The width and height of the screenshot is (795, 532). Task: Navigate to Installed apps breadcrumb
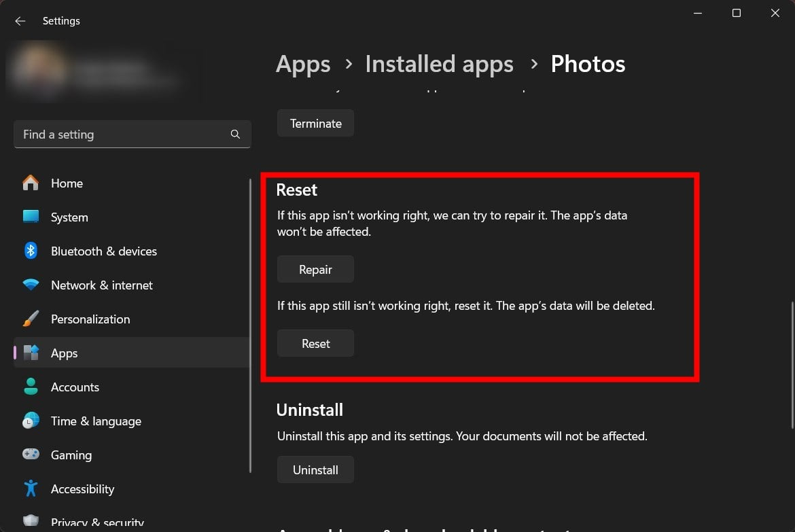pyautogui.click(x=439, y=64)
